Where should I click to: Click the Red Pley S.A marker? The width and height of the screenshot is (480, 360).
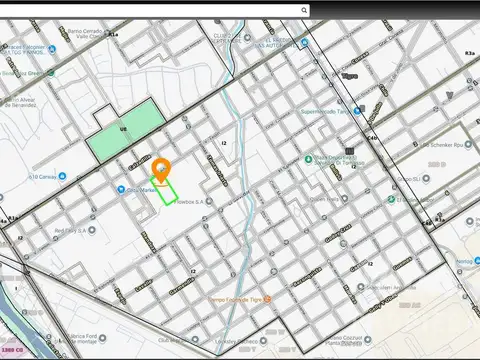(92, 230)
